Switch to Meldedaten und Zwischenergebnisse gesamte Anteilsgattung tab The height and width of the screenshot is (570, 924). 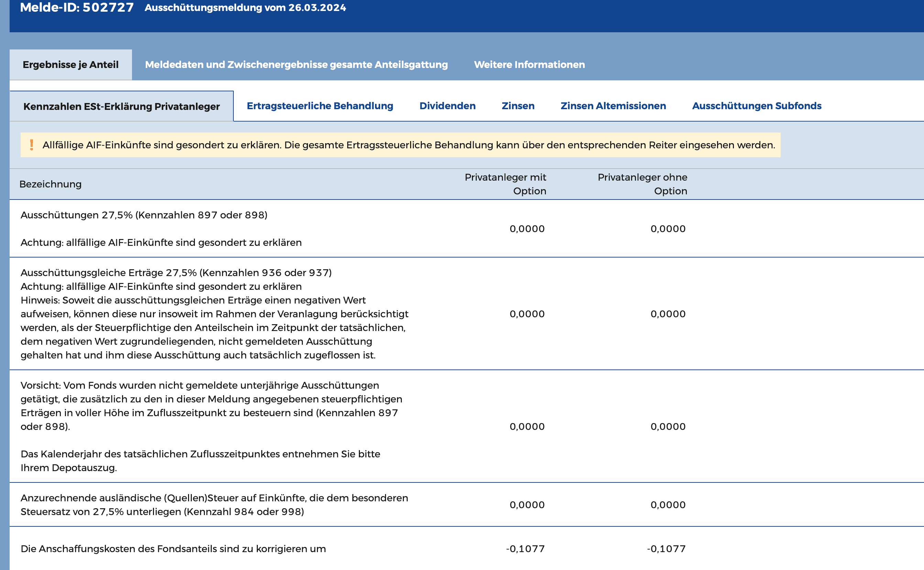296,65
